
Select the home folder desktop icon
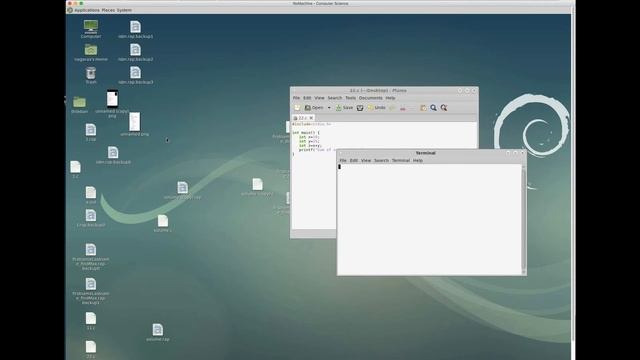91,50
